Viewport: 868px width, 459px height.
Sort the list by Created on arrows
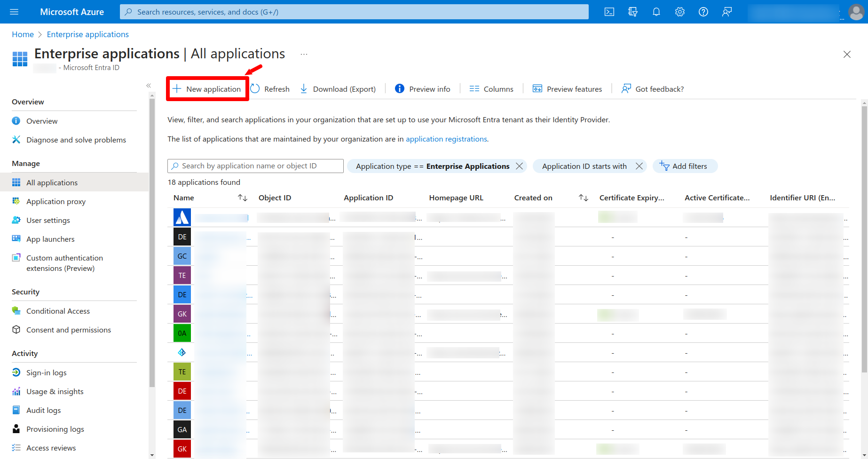583,198
